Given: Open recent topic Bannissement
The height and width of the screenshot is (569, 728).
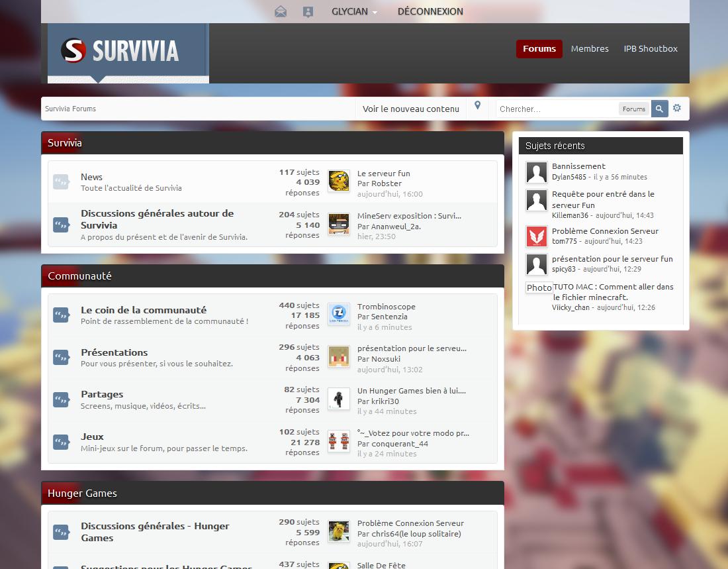Looking at the screenshot, I should pos(578,166).
